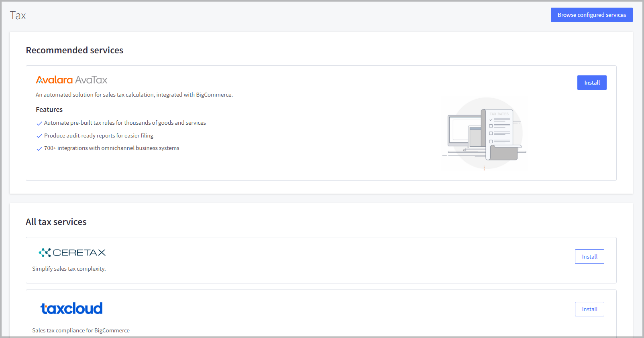This screenshot has width=644, height=338.
Task: Click the tax rates illustration image
Action: click(484, 134)
